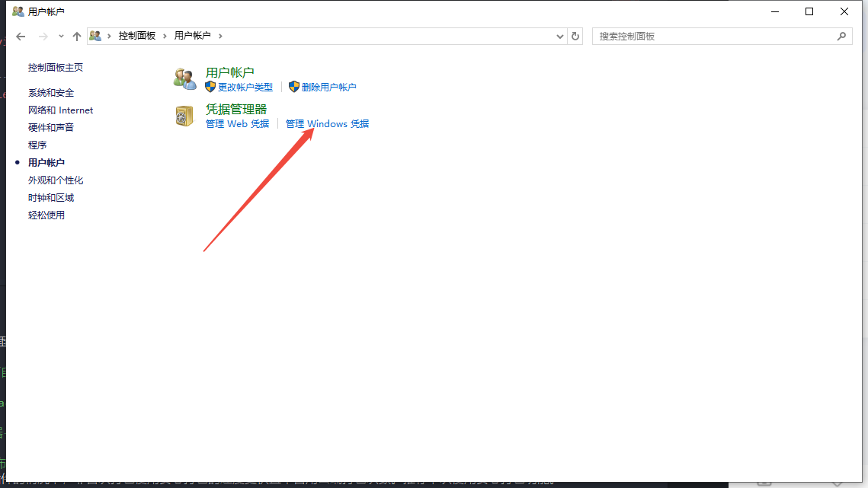Image resolution: width=868 pixels, height=488 pixels.
Task: Open 时钟和区域 category
Action: click(x=51, y=197)
